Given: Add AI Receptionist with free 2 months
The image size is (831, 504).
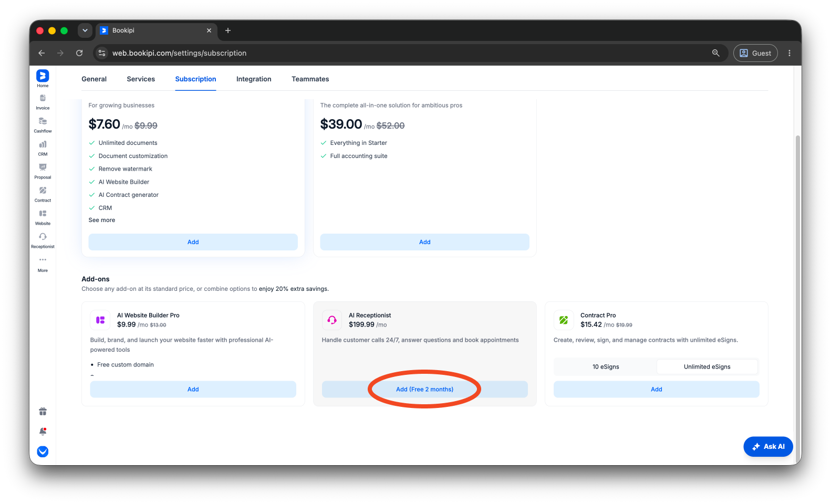Looking at the screenshot, I should 425,390.
